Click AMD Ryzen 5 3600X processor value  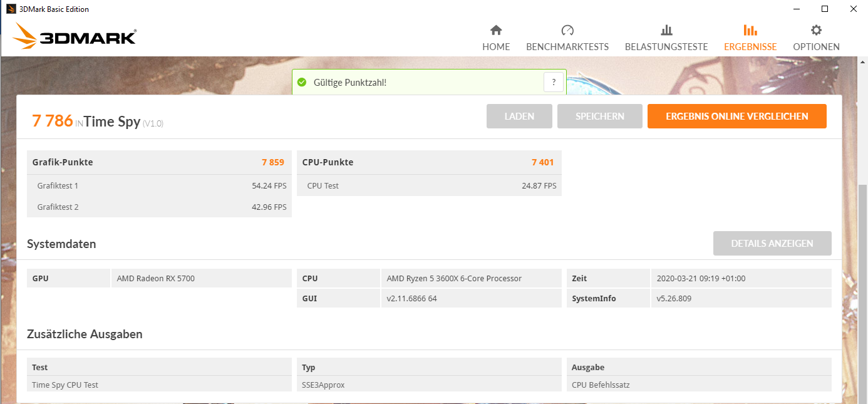(454, 279)
